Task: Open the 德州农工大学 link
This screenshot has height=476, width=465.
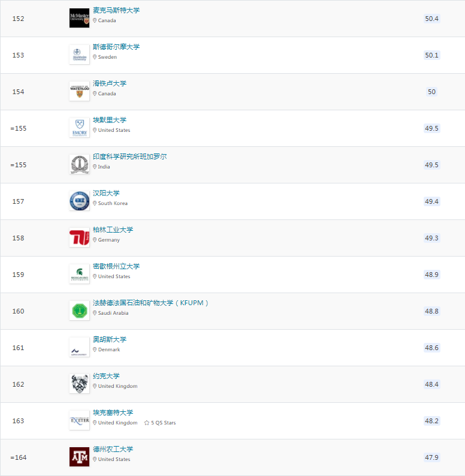Action: [x=113, y=449]
